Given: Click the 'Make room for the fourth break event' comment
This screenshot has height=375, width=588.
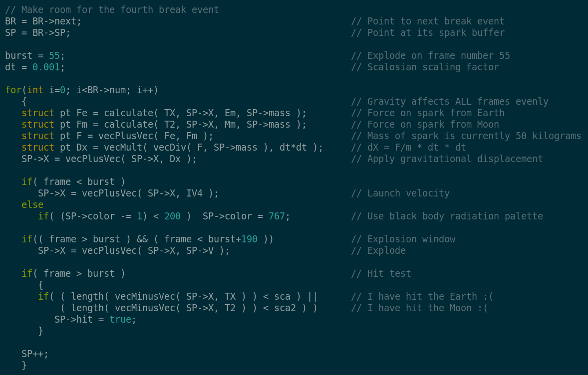Looking at the screenshot, I should (x=112, y=10).
